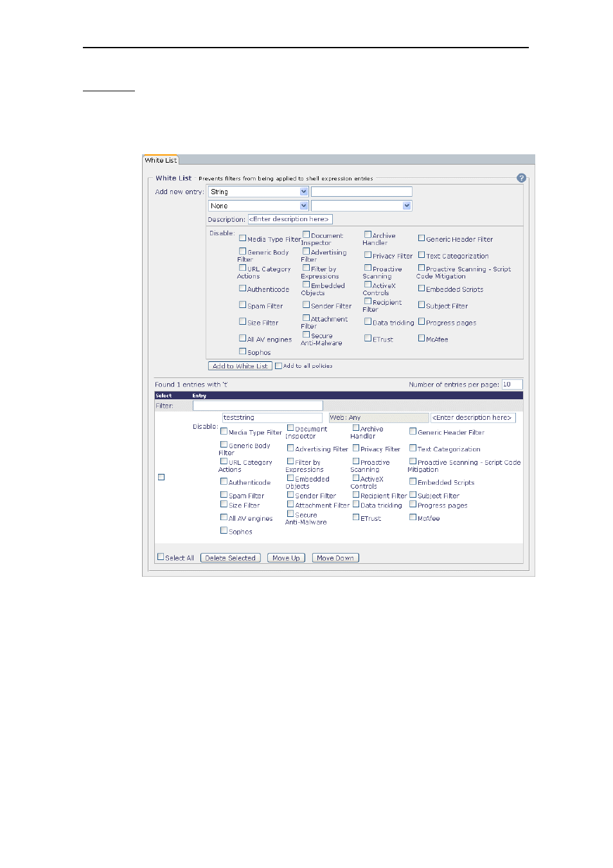
Task: Check ETrust in new entry section
Action: click(368, 338)
